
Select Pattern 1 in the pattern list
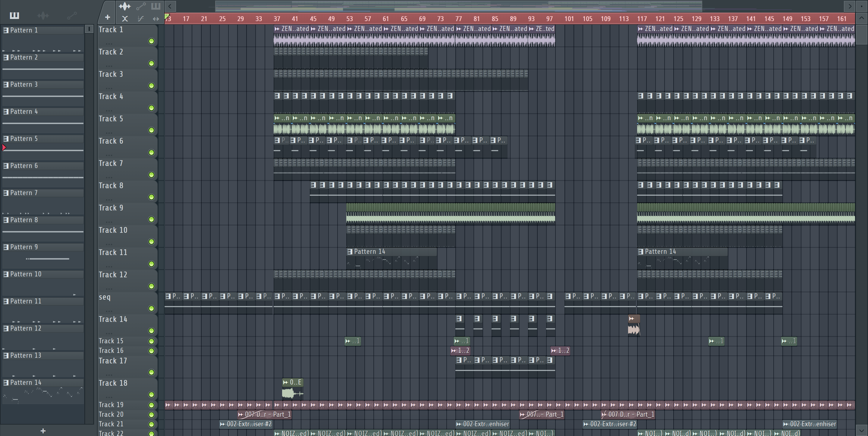click(x=43, y=30)
